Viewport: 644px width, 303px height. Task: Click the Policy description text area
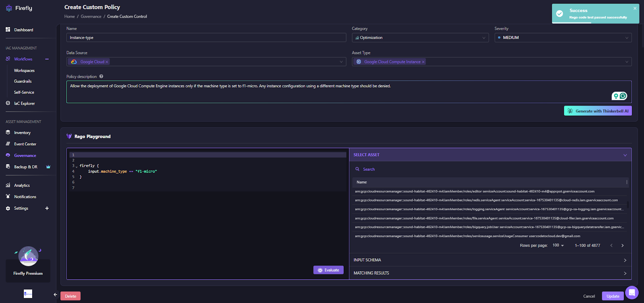(x=349, y=92)
